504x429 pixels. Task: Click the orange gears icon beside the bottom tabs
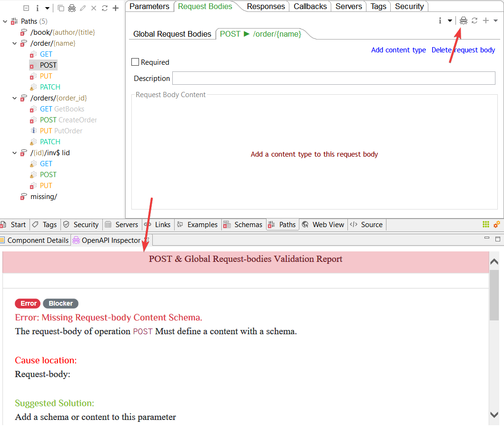496,225
